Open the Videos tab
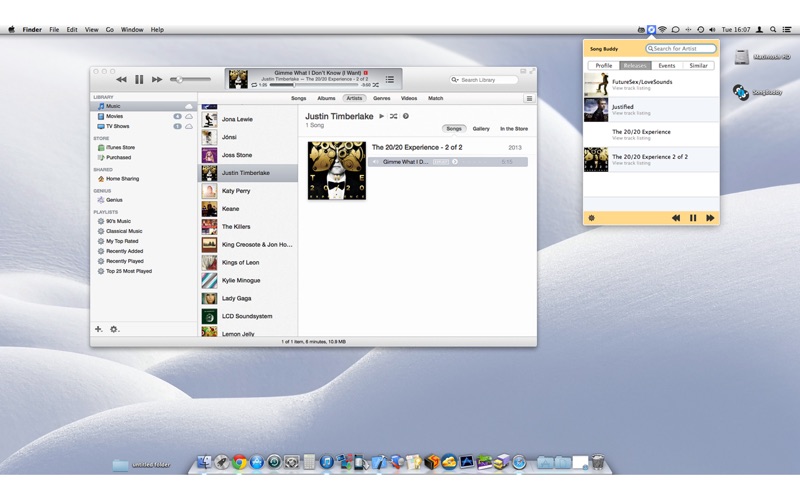This screenshot has width=800, height=500. pyautogui.click(x=409, y=98)
